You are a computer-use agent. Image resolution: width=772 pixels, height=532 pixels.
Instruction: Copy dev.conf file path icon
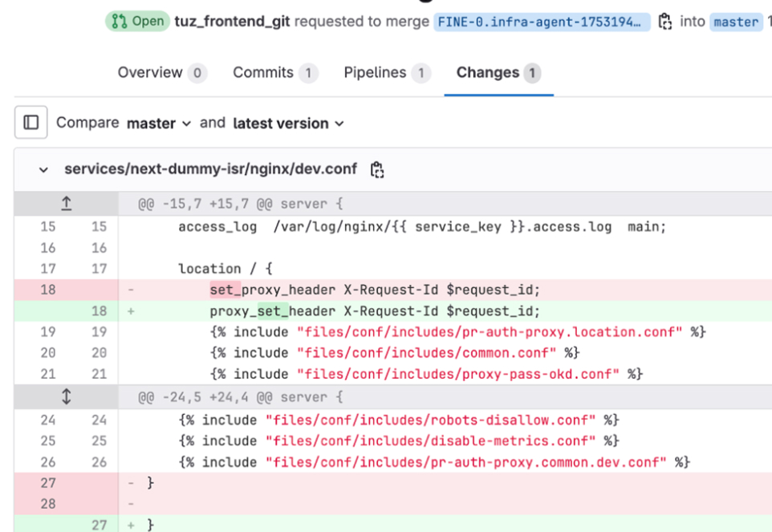(x=377, y=169)
